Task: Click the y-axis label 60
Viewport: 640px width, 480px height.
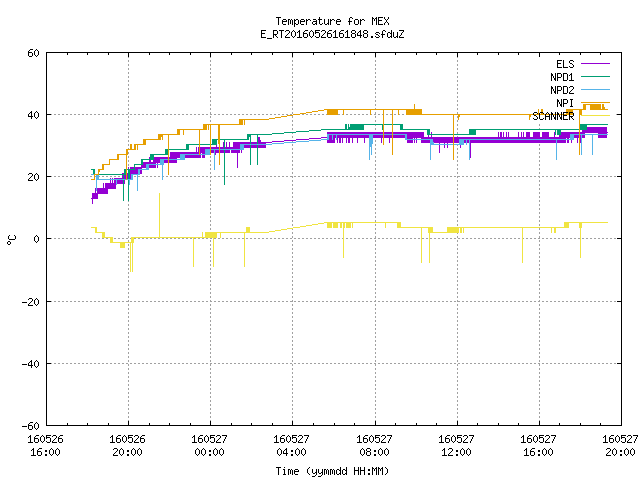Action: point(33,53)
